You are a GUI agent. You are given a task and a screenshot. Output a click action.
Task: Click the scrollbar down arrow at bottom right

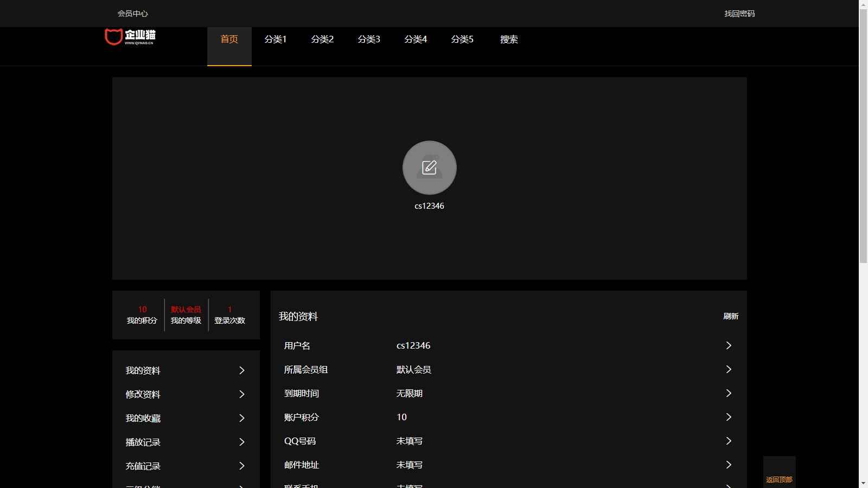(x=864, y=483)
